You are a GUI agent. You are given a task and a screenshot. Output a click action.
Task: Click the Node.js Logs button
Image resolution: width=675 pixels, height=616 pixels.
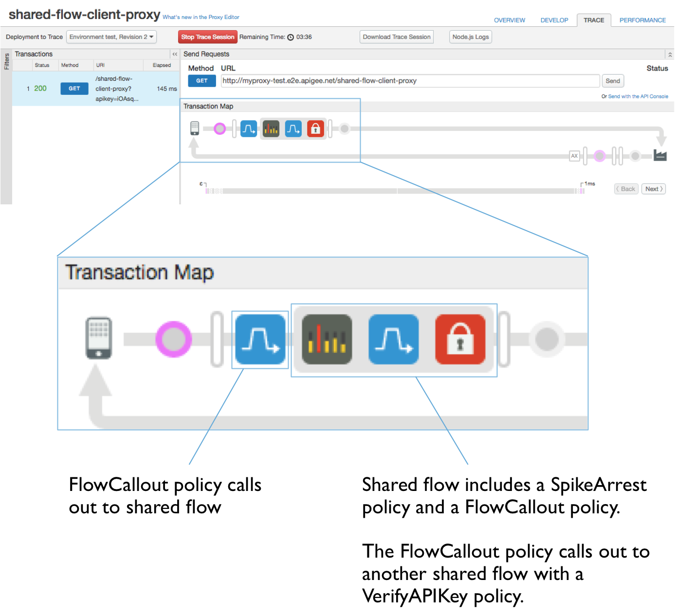(470, 36)
